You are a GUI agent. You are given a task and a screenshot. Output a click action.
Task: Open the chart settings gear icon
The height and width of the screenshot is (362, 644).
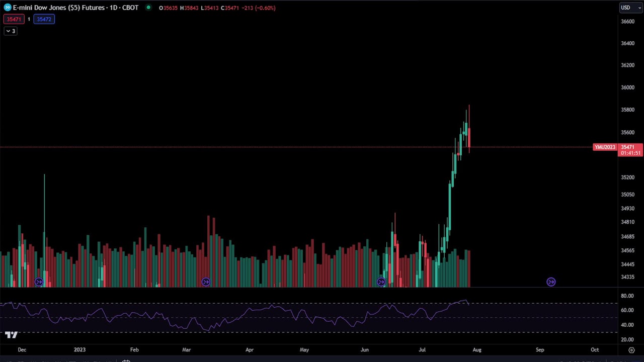pos(631,350)
